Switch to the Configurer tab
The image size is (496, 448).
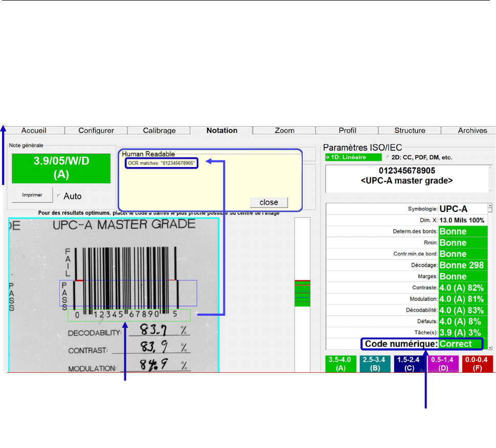point(96,130)
